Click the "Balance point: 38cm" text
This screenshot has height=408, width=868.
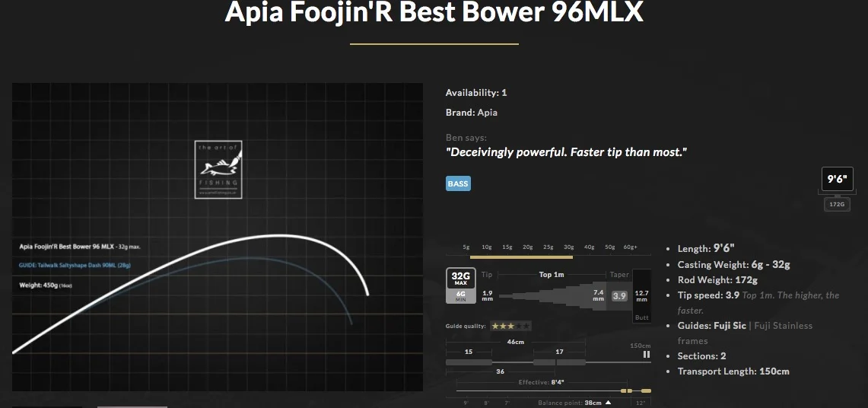click(x=570, y=403)
